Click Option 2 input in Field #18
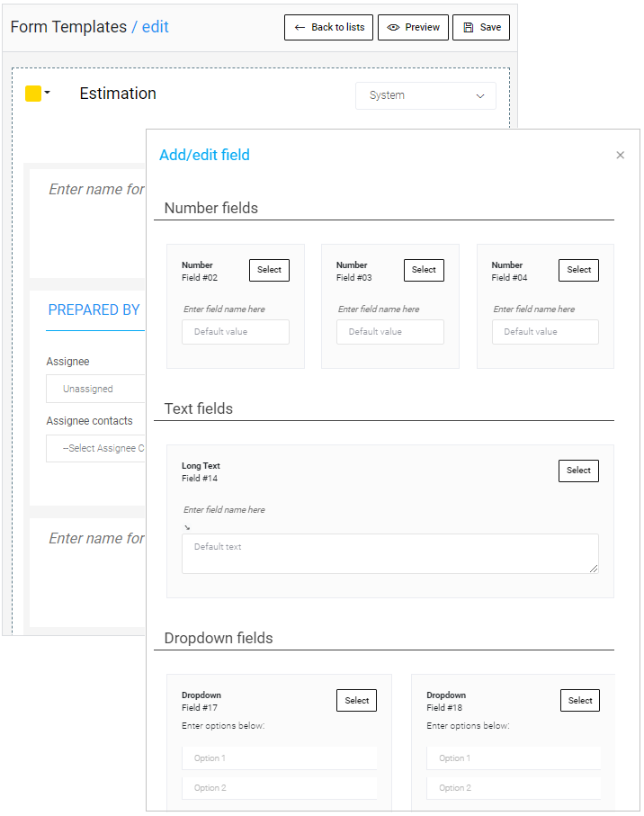 coord(514,788)
